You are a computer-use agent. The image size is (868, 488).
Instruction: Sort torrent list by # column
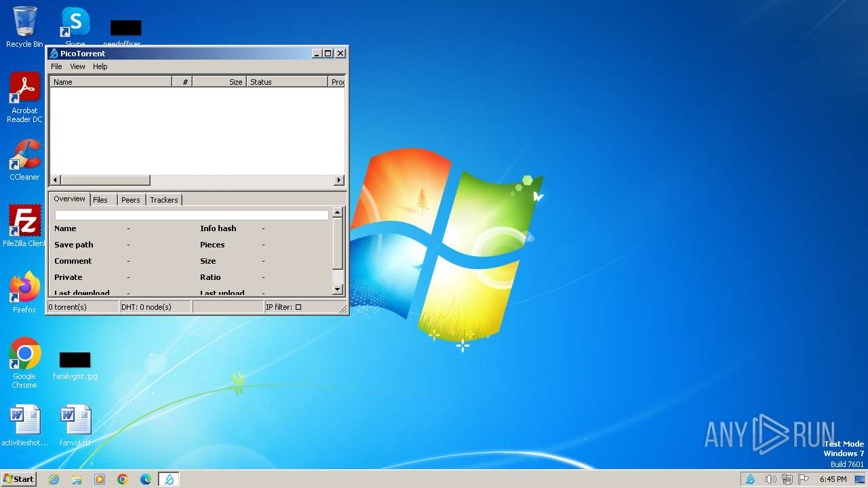(182, 82)
